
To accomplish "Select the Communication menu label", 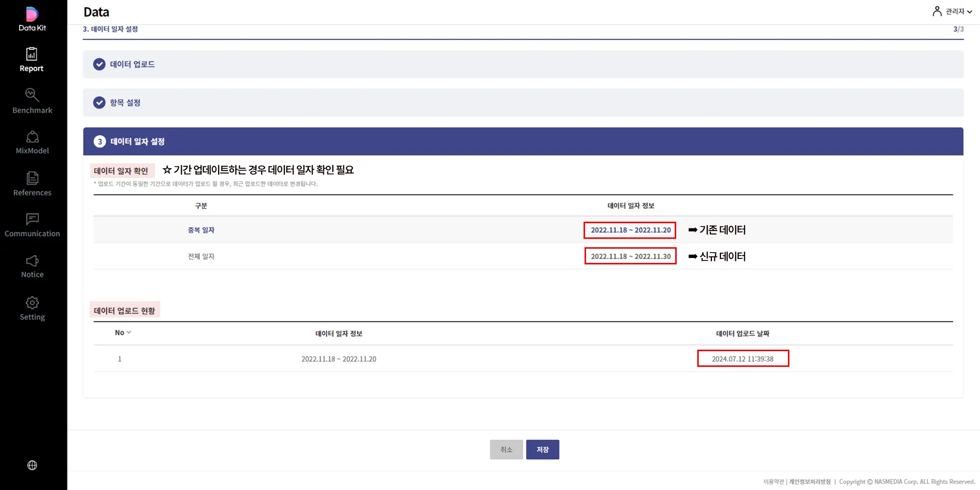I will pos(32,233).
